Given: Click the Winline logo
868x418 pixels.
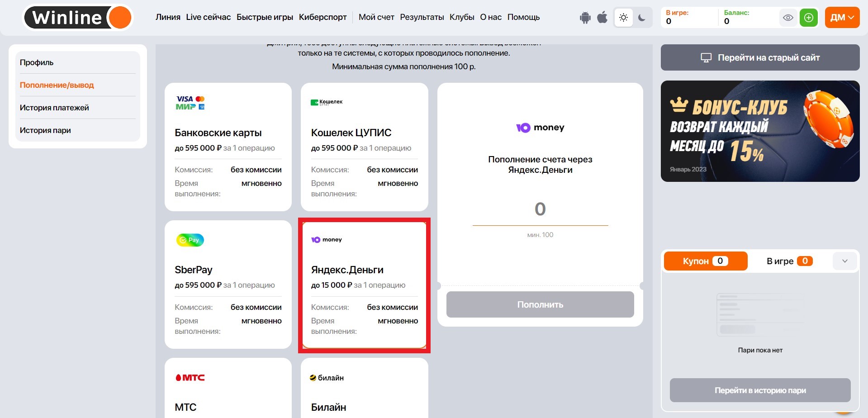Looking at the screenshot, I should [77, 18].
